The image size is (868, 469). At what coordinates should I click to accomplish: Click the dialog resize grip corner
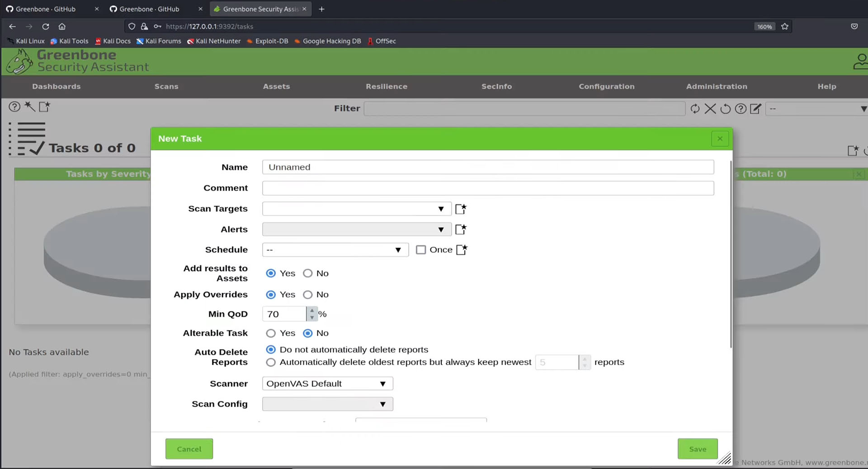pyautogui.click(x=725, y=459)
